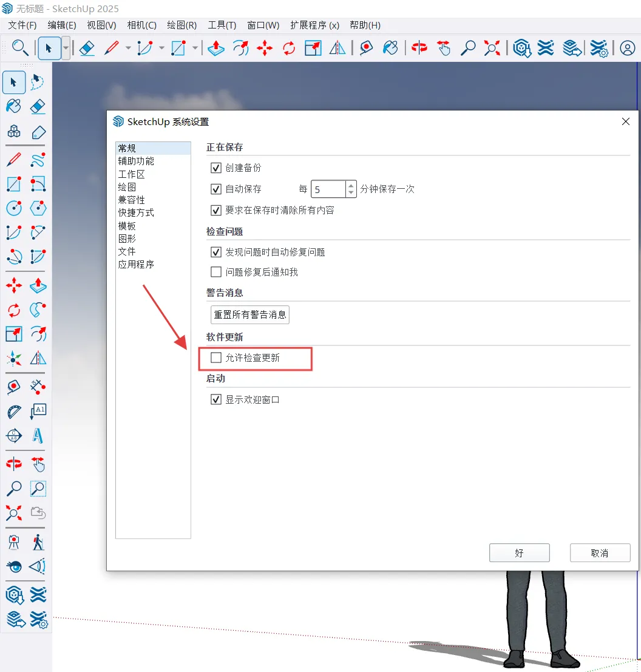Confirm settings with the 好 button

[x=520, y=553]
